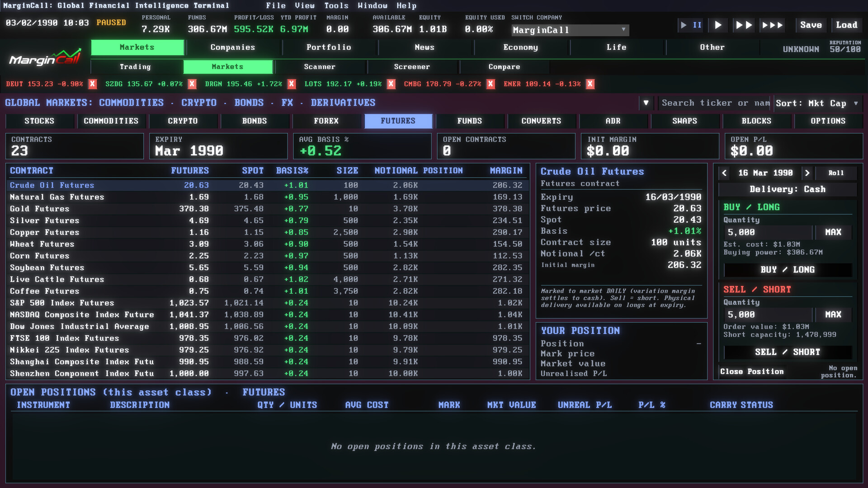The image size is (868, 488).
Task: Open the Tools menu
Action: [336, 5]
